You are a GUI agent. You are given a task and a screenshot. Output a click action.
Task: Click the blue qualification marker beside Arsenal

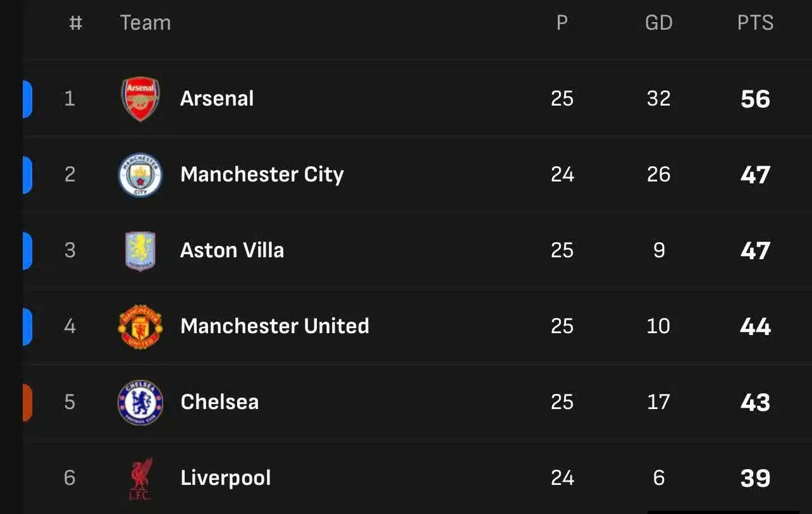coord(27,99)
